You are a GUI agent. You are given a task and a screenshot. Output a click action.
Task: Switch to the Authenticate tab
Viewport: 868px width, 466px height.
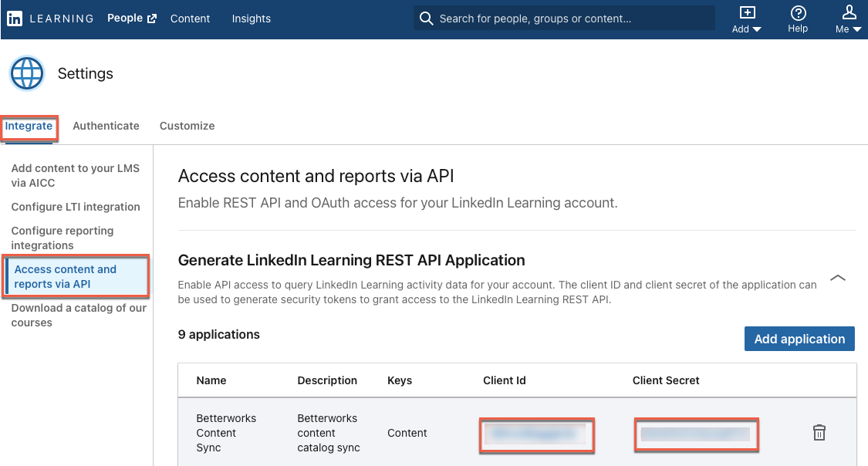click(x=106, y=126)
